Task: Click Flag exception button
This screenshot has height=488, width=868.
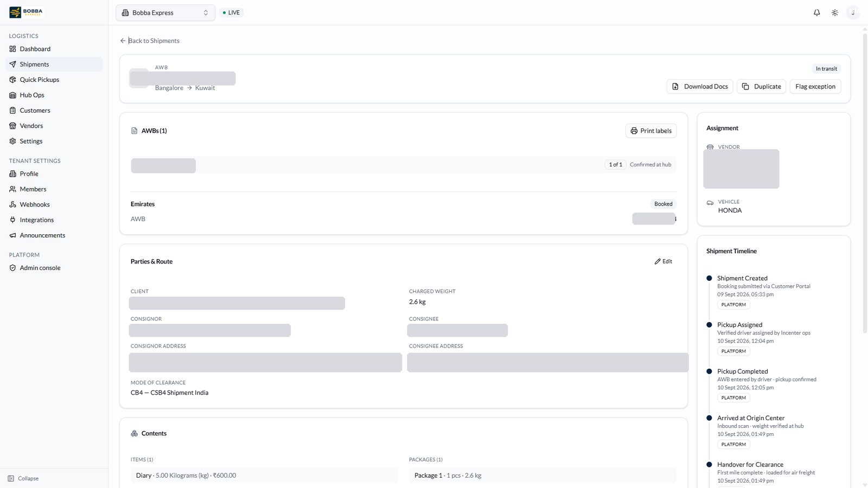Action: (815, 86)
